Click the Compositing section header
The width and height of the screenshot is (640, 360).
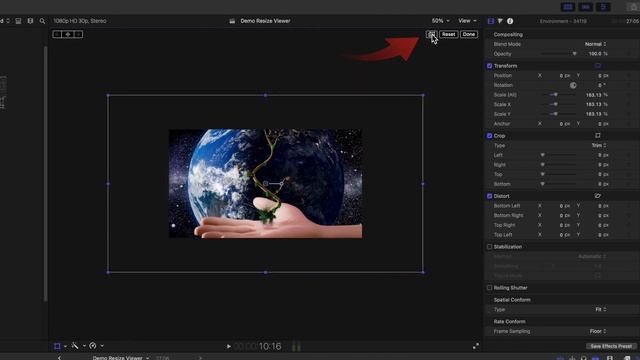[508, 34]
